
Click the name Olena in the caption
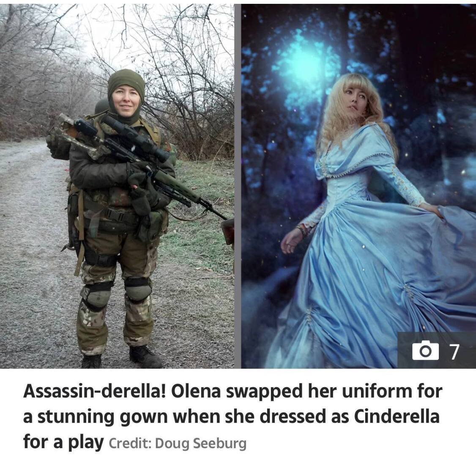pos(195,391)
